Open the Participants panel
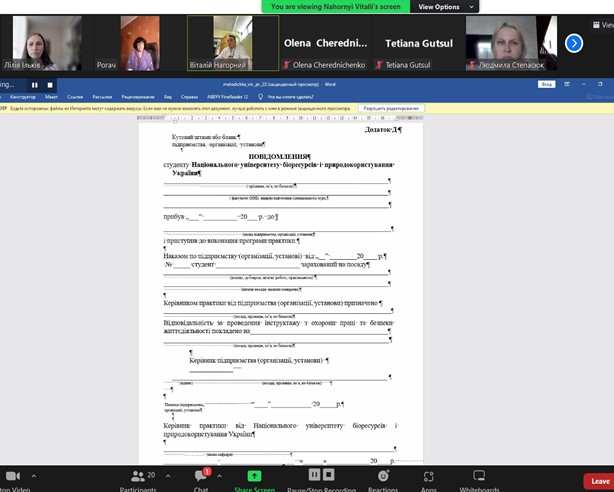Screen dimensions: 614x492 [x=138, y=481]
